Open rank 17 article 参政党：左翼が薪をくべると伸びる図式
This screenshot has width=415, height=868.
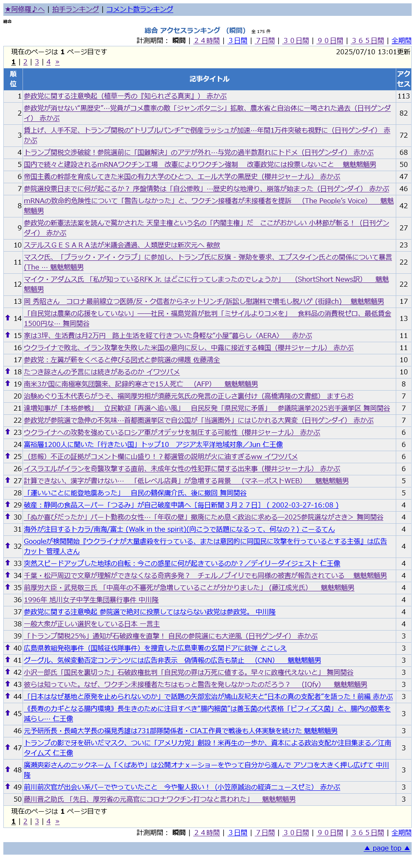point(122,360)
